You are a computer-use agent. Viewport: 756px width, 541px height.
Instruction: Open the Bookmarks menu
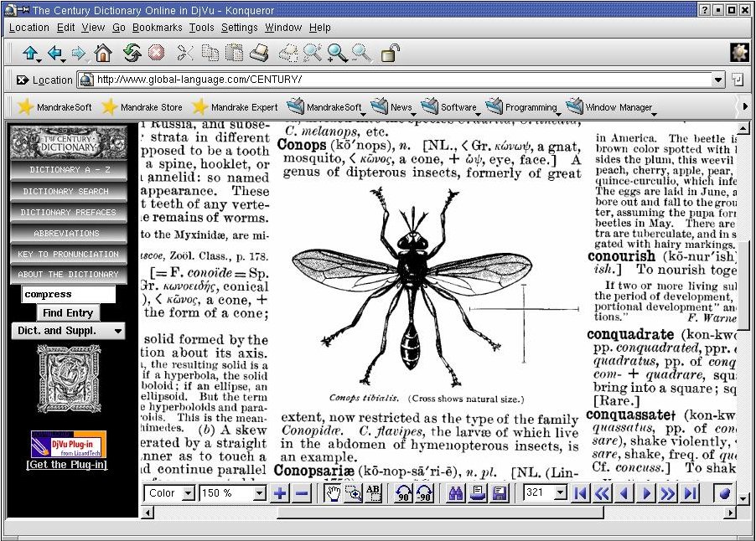point(158,28)
